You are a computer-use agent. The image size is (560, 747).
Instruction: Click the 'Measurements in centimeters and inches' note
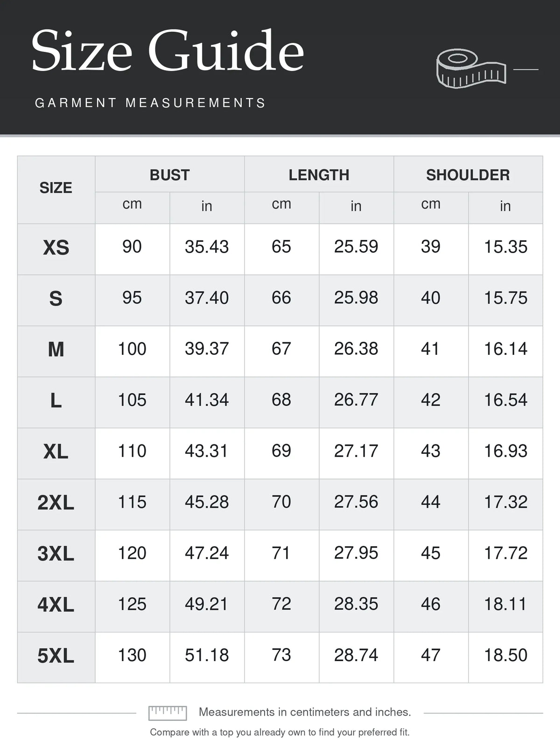click(x=305, y=712)
